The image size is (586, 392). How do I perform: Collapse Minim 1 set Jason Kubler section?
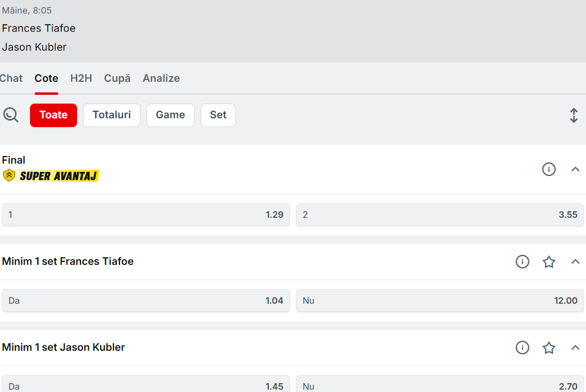pyautogui.click(x=575, y=347)
